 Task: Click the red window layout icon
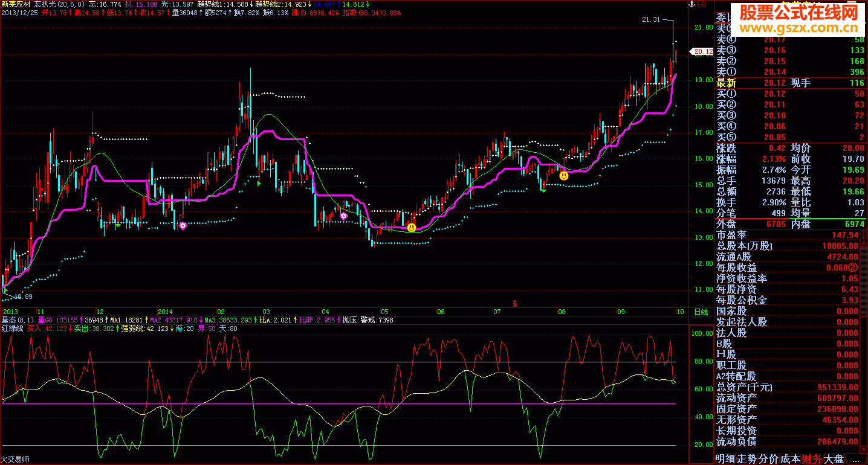click(701, 4)
